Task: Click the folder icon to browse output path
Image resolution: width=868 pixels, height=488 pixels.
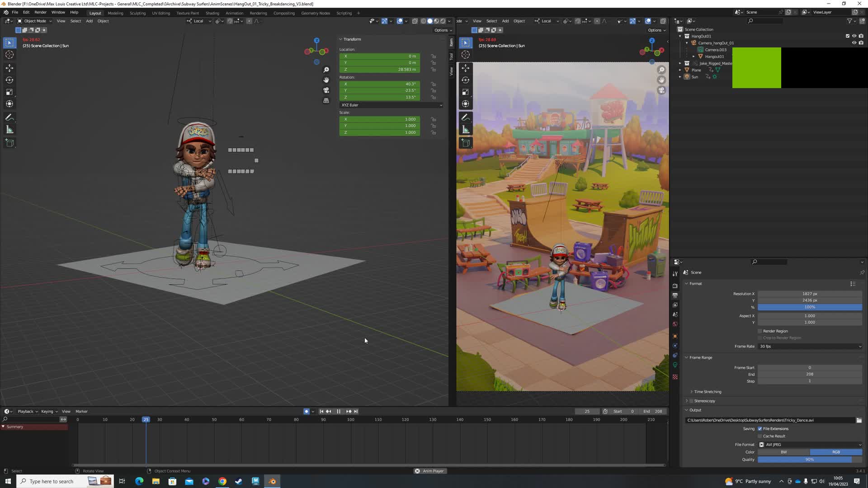Action: 859,420
